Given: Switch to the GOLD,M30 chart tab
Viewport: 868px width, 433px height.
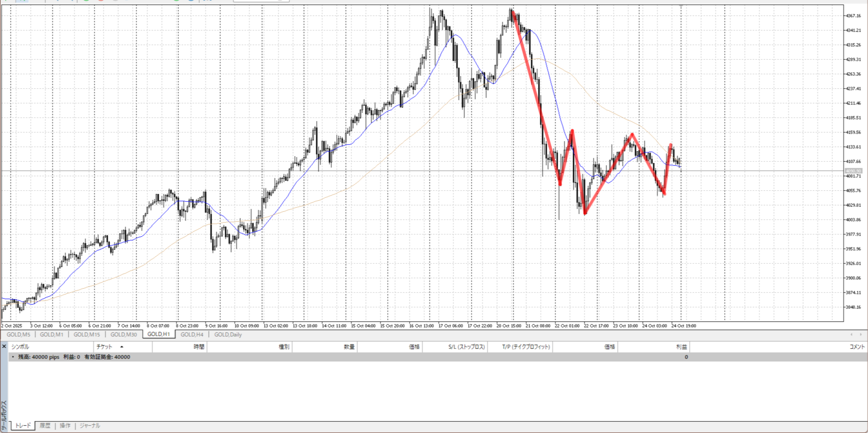Looking at the screenshot, I should click(x=123, y=335).
